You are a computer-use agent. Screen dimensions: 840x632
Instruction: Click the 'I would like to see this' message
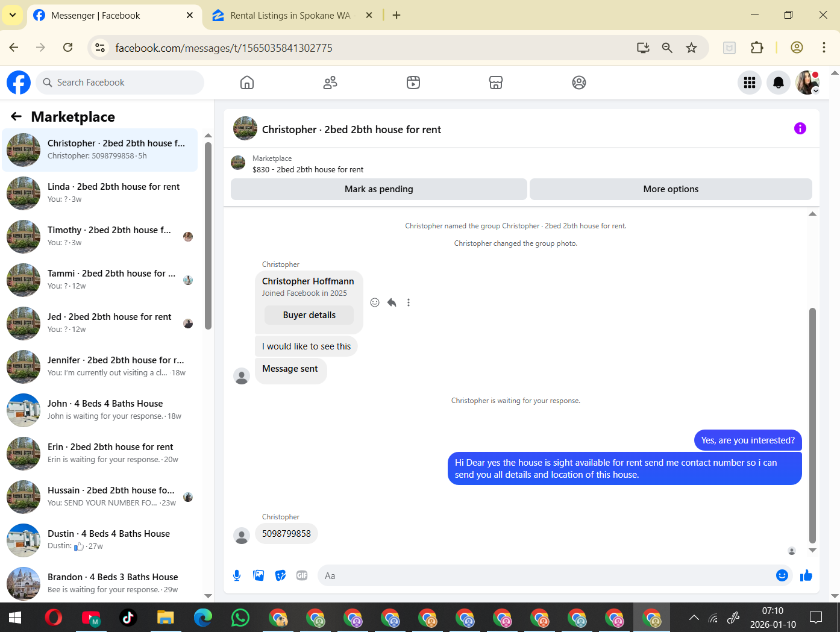tap(306, 346)
